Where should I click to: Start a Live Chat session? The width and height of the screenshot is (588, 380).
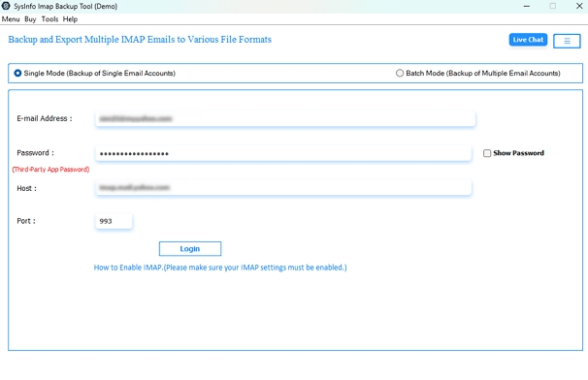point(528,40)
